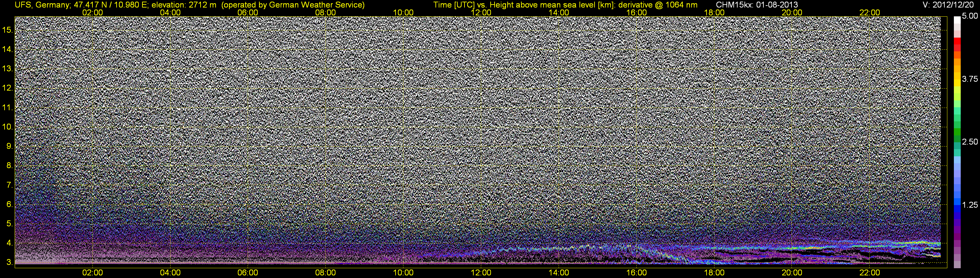Click the bottom time axis label 12:00
Image resolution: width=980 pixels, height=278 pixels.
(x=481, y=273)
